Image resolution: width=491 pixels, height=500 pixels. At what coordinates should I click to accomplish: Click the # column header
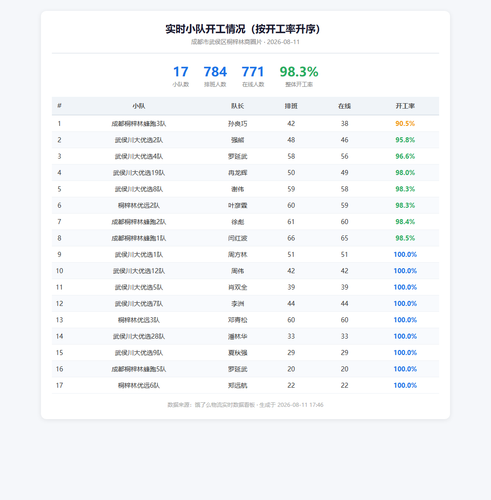[x=59, y=106]
